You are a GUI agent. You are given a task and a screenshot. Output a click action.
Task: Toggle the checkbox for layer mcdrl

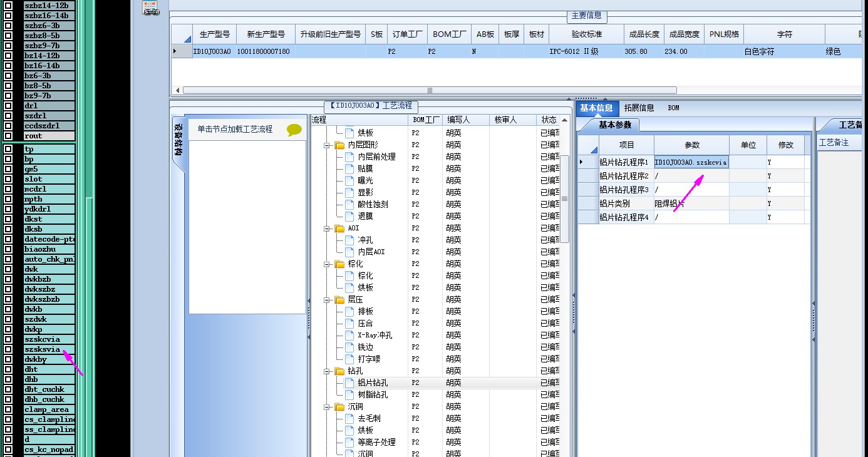[8, 189]
